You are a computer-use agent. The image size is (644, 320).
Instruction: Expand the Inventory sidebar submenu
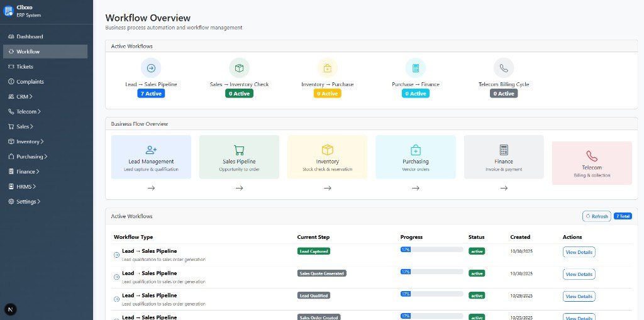pyautogui.click(x=45, y=141)
